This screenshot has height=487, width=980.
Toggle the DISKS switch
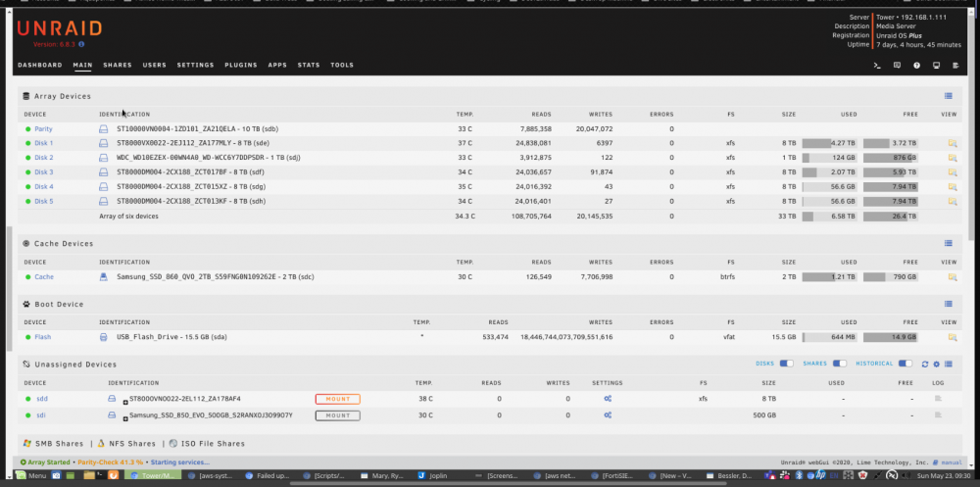point(786,364)
